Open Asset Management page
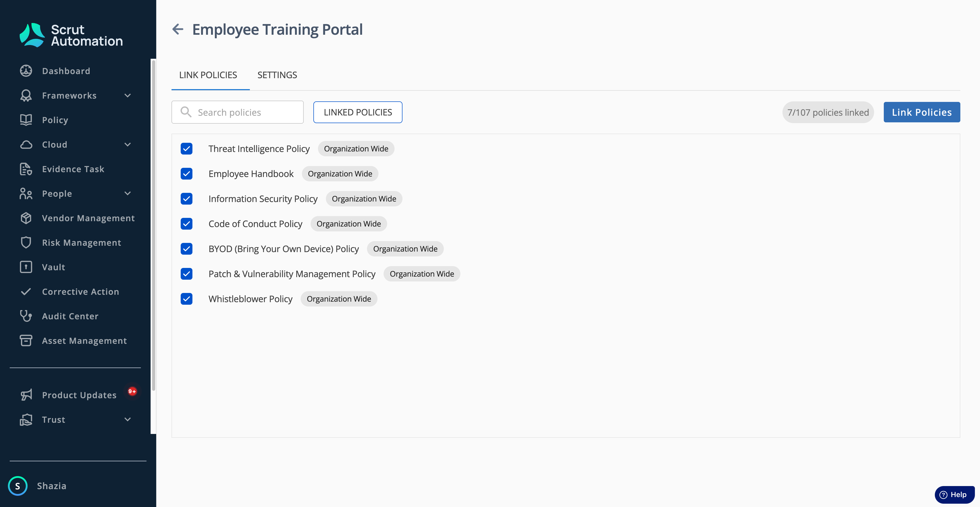 pyautogui.click(x=84, y=341)
